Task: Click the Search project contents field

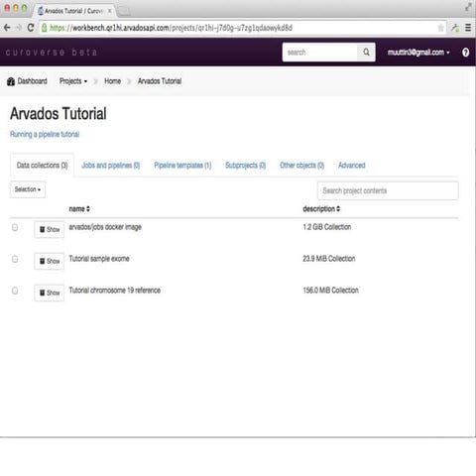Action: click(388, 190)
